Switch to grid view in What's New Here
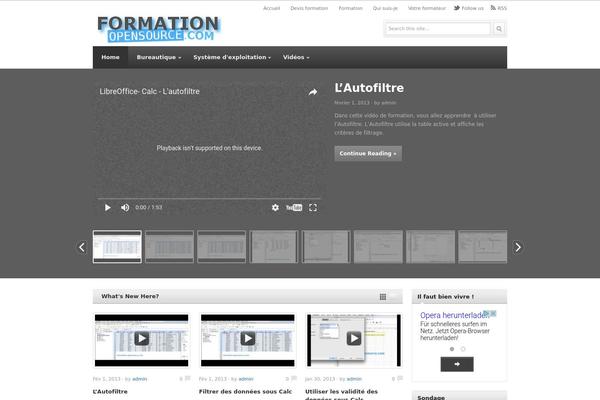 point(383,297)
